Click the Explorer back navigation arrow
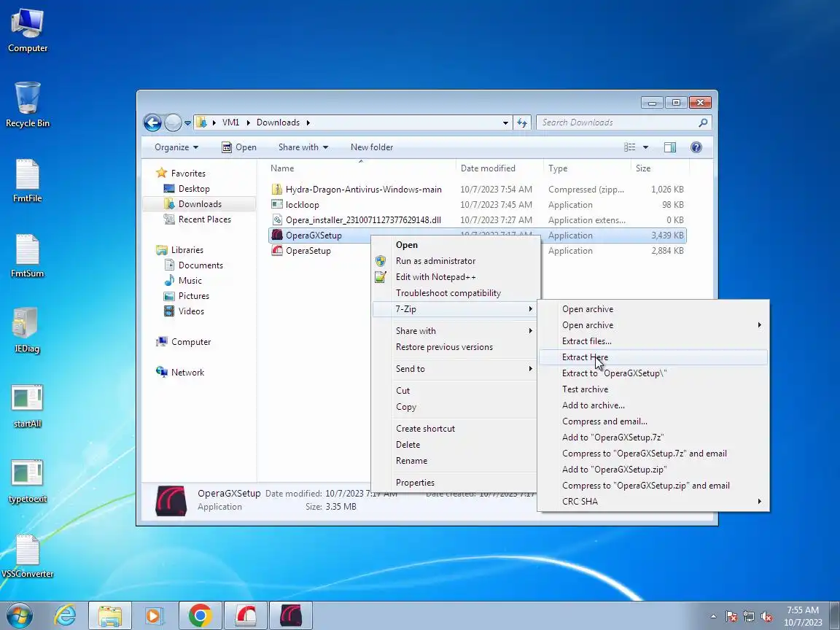Viewport: 840px width, 630px height. pyautogui.click(x=152, y=122)
